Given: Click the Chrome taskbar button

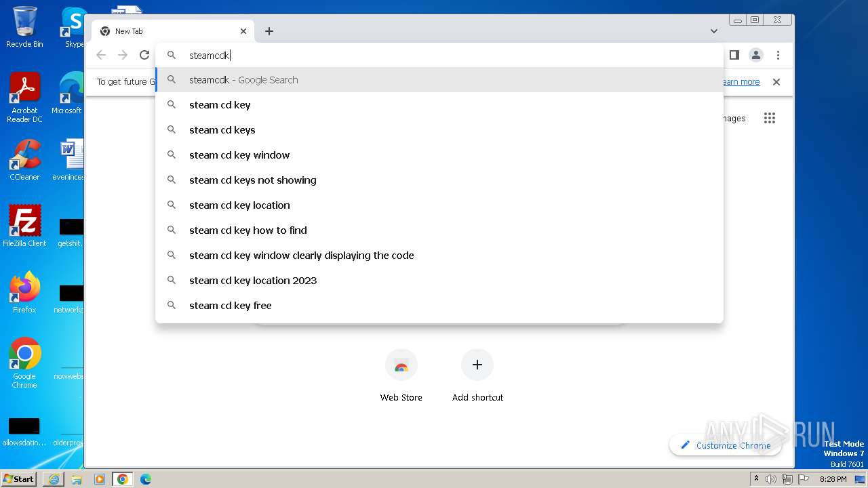Looking at the screenshot, I should (x=123, y=479).
